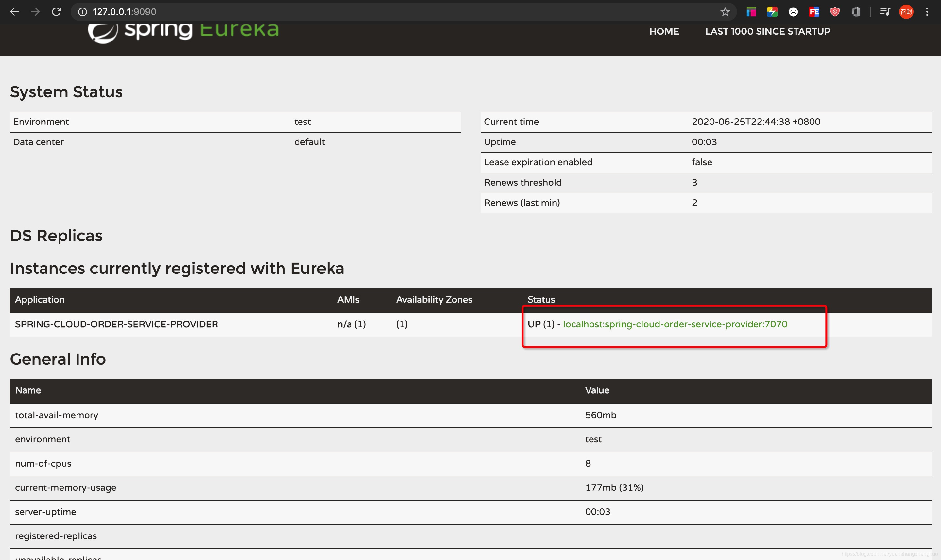941x560 pixels.
Task: Click the num-of-cpus row label
Action: point(43,463)
